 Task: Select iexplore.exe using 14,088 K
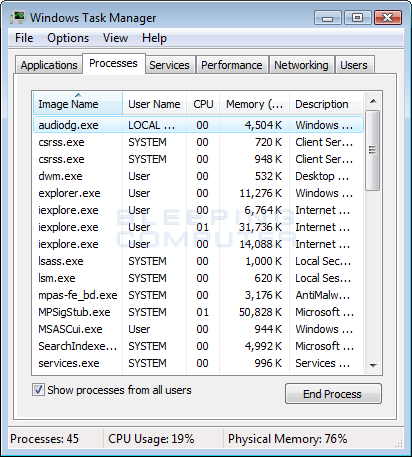[198, 244]
